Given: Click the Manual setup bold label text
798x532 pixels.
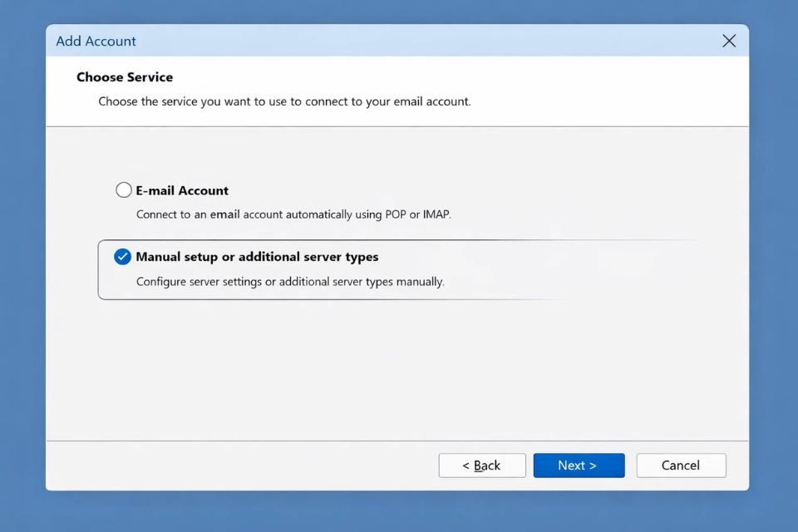Looking at the screenshot, I should coord(257,257).
